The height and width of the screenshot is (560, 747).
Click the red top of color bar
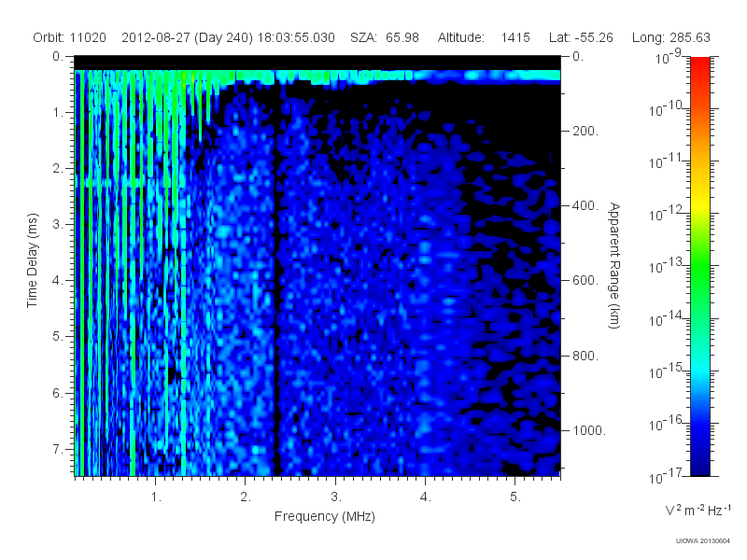[x=700, y=66]
